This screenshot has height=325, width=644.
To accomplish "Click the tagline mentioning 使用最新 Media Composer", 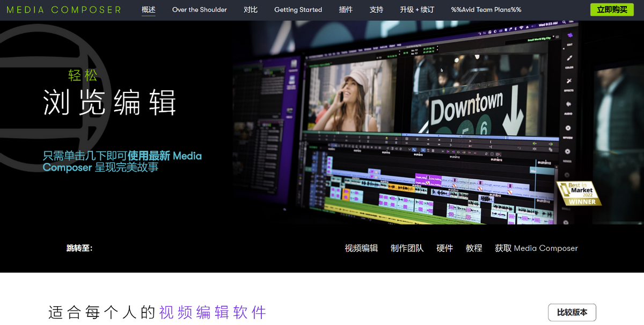I will [x=122, y=162].
